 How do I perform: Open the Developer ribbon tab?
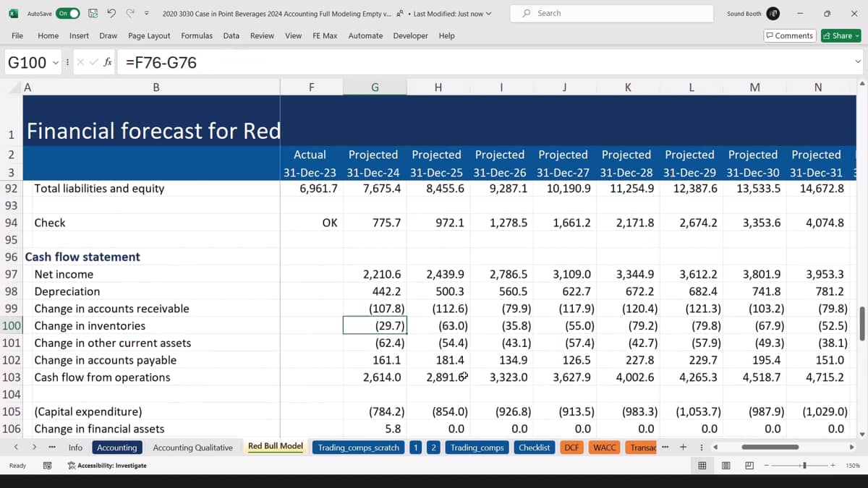click(410, 35)
